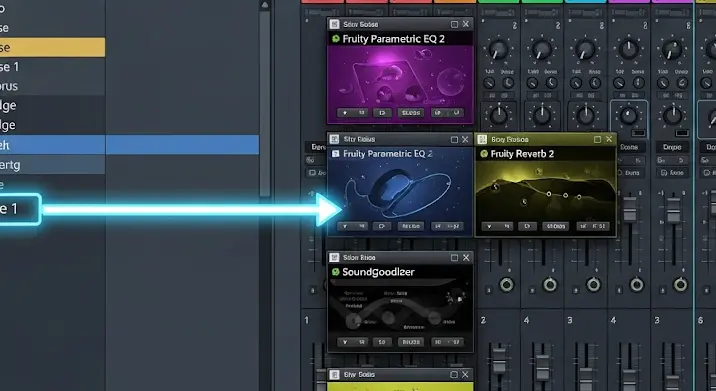Click the last double button in the purple Parametric EQ window
Viewport: 716px width, 391px height.
448,112
